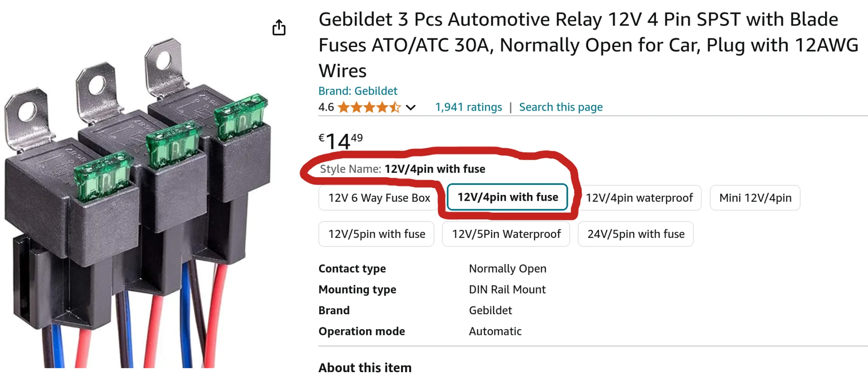Pick the 12V/5Pin Waterproof style
Screen dimensions: 868x383
[506, 234]
